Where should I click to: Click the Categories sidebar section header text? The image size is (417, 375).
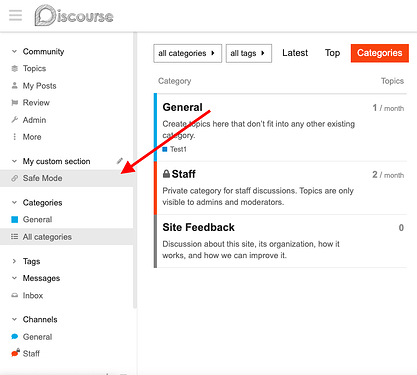42,203
